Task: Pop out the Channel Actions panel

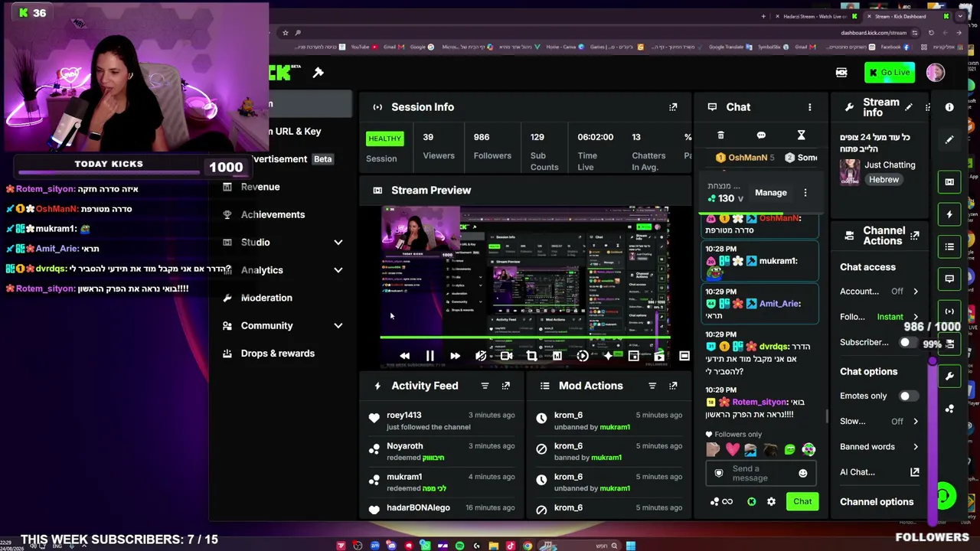Action: tap(915, 236)
